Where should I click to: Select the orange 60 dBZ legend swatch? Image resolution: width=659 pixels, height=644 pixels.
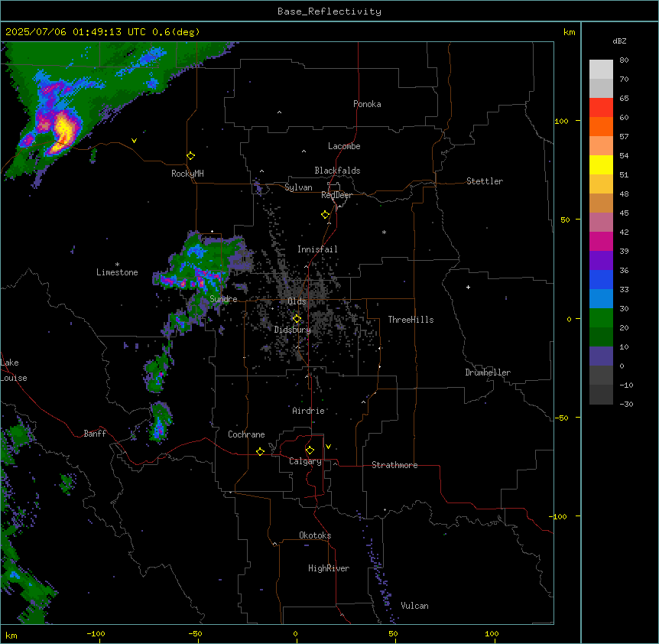tap(601, 126)
